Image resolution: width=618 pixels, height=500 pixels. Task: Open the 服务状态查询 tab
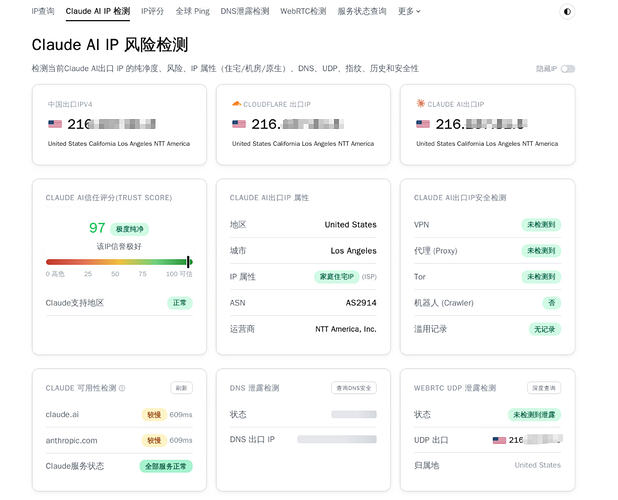(x=362, y=11)
